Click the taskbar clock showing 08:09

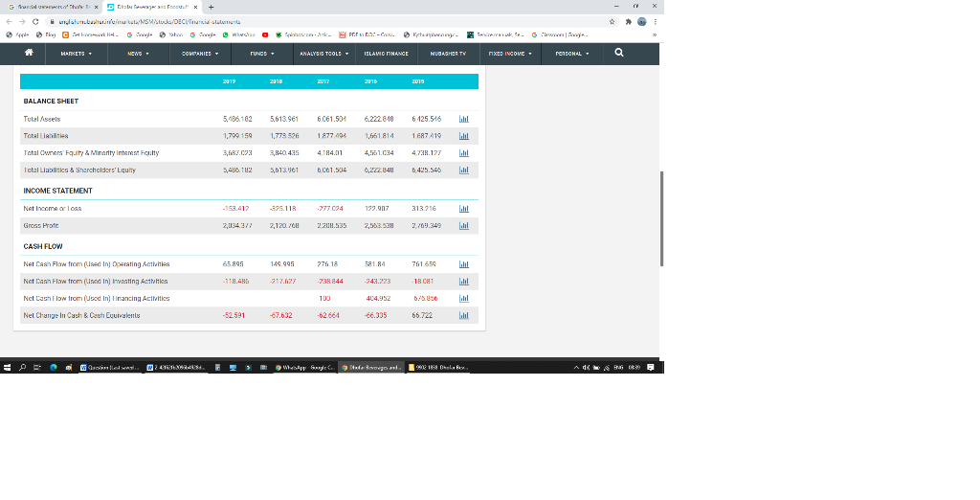(634, 367)
